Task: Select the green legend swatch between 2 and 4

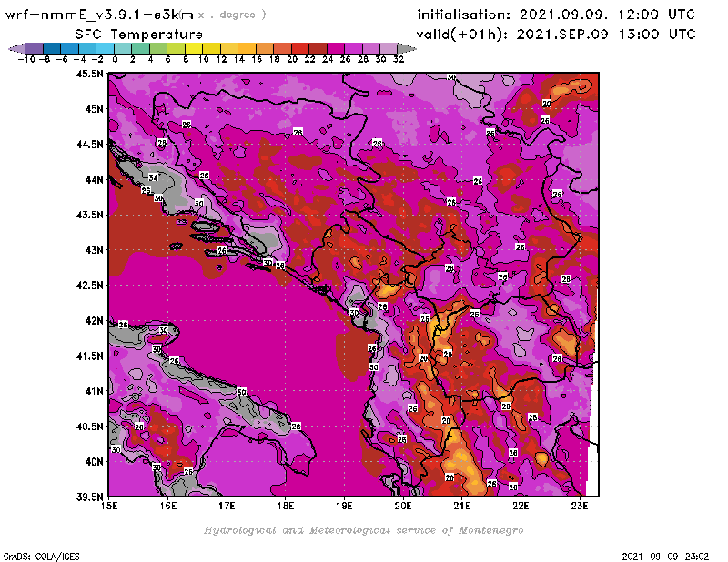Action: tap(140, 48)
